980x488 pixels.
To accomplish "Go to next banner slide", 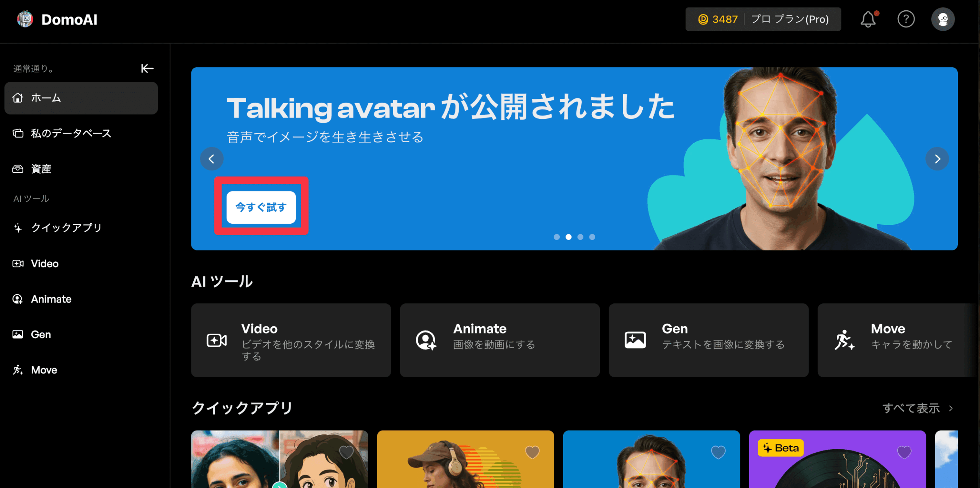I will click(937, 159).
